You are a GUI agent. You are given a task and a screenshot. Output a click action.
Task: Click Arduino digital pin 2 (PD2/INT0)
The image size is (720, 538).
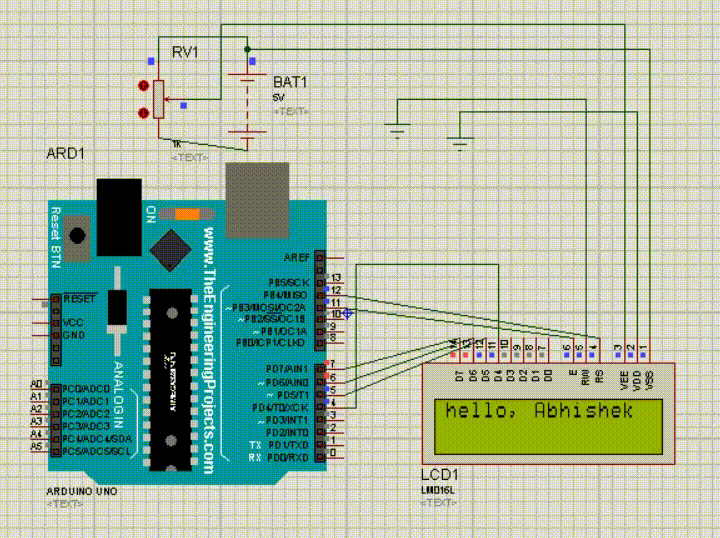[x=320, y=432]
